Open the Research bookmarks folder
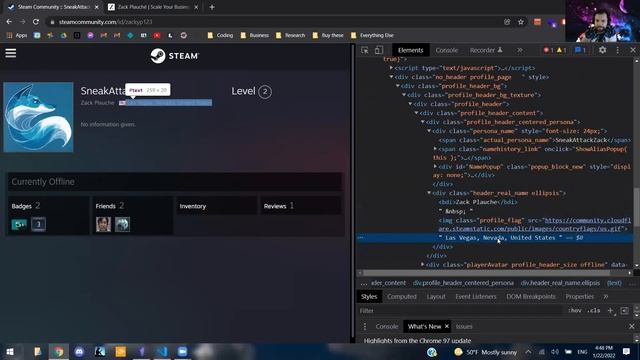Viewport: 640px width, 360px height. click(x=290, y=36)
